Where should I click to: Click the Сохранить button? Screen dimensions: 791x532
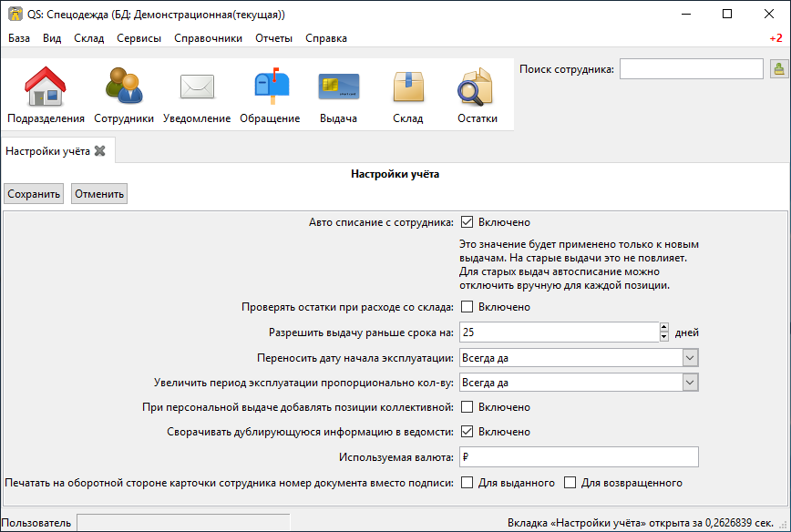coord(34,194)
